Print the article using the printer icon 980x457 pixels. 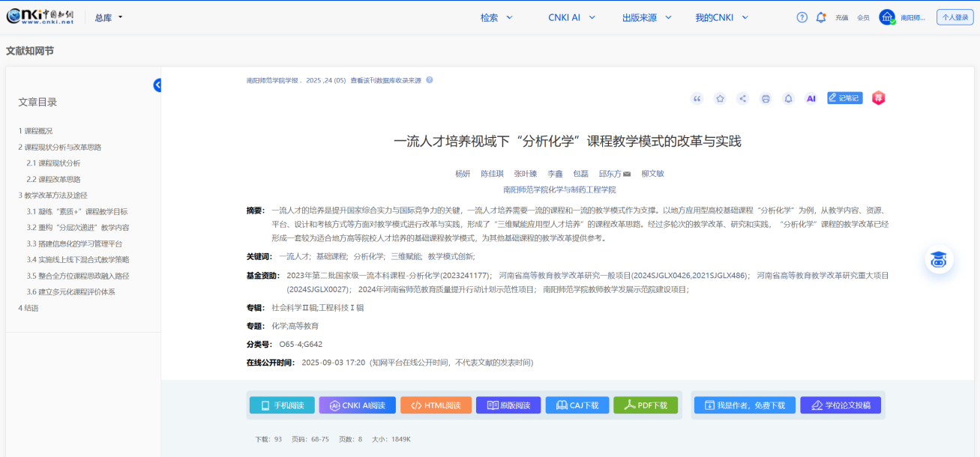766,98
